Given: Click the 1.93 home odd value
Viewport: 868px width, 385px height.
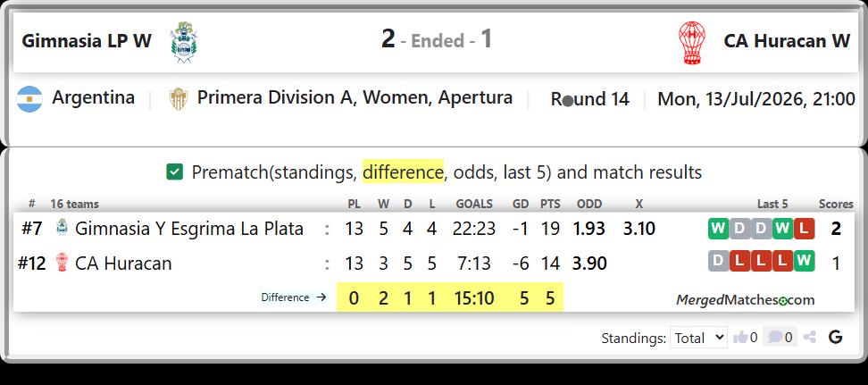Looking at the screenshot, I should pos(588,228).
